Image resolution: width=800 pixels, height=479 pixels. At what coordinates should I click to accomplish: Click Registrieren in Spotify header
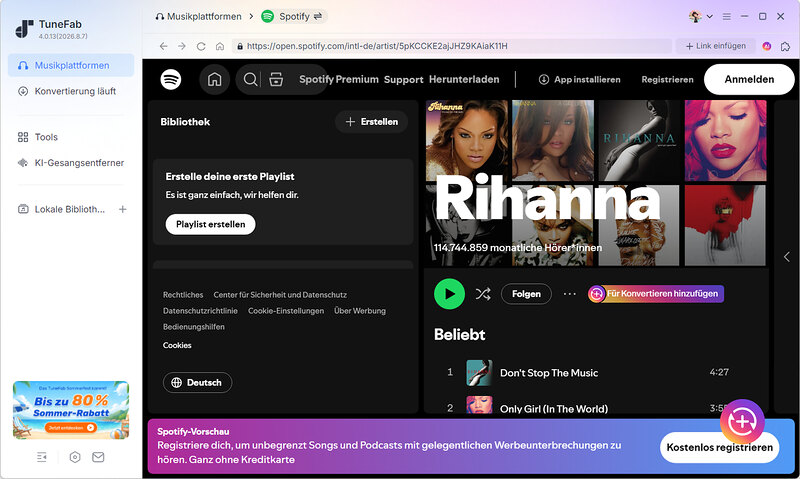point(667,80)
